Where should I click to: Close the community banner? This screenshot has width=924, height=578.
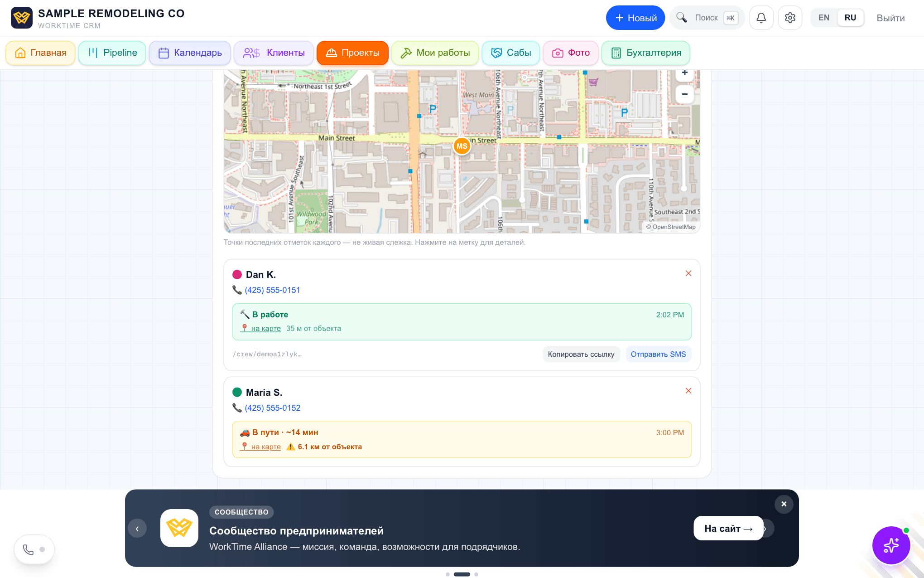(x=784, y=504)
